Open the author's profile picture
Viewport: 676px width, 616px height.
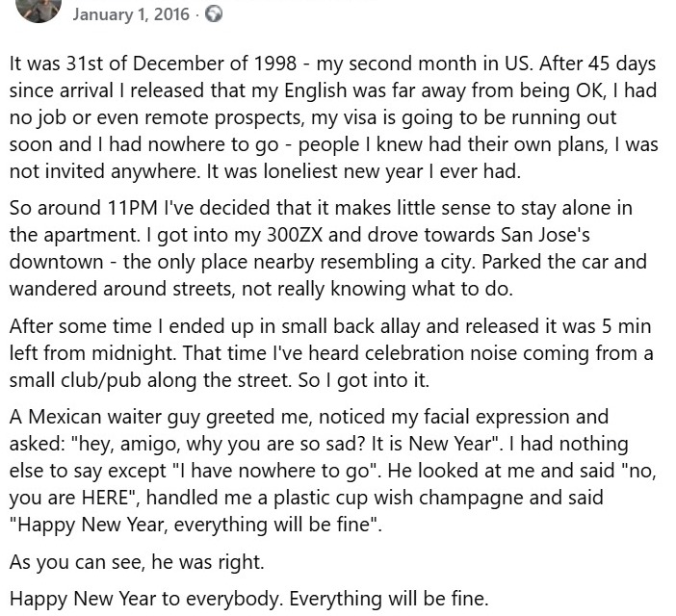pos(39,10)
